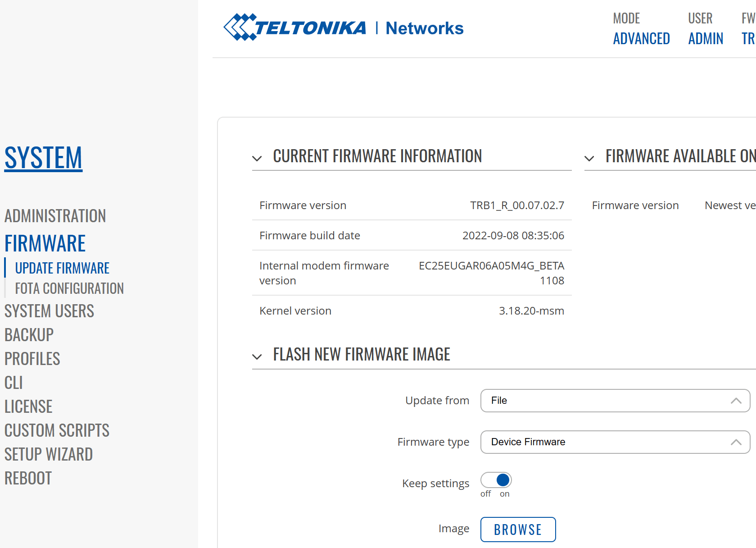The width and height of the screenshot is (756, 548).
Task: Go to Custom Scripts page
Action: tap(57, 430)
